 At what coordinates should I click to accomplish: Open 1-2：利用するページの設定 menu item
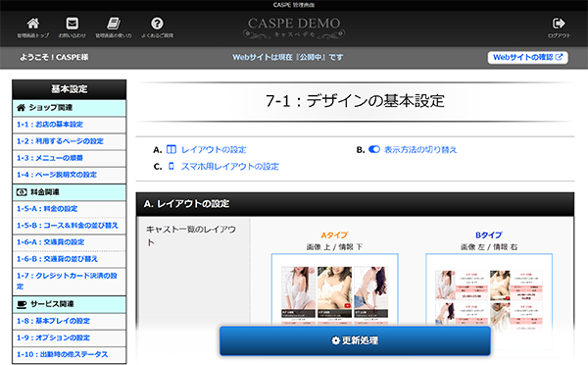point(70,141)
